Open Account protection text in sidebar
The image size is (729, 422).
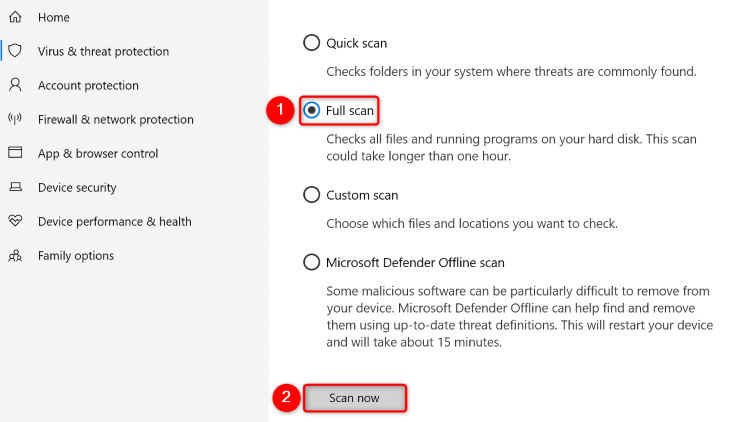point(88,85)
